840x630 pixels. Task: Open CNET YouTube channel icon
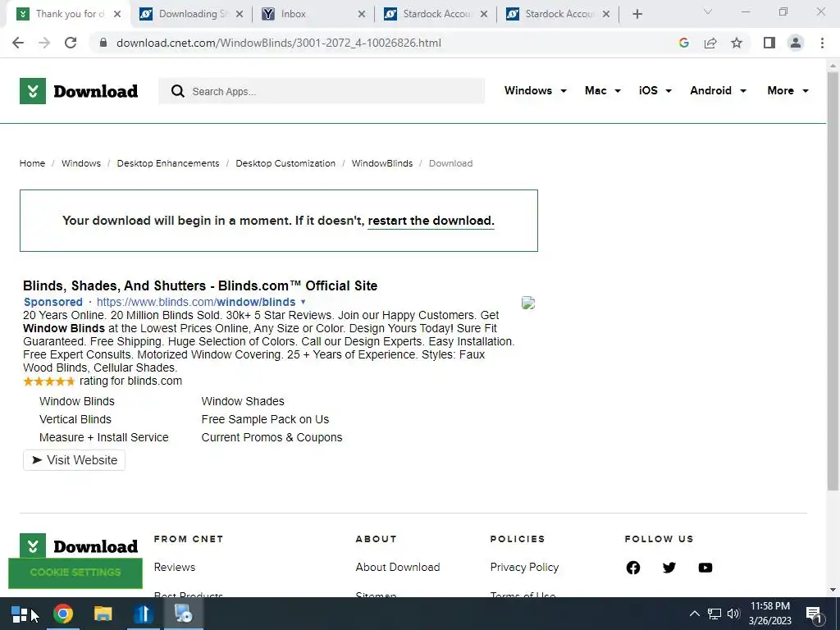[705, 568]
